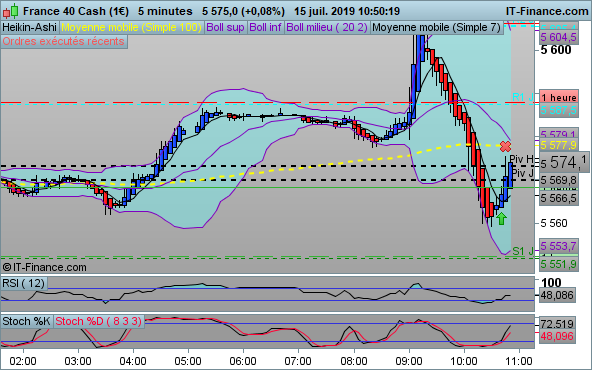592x370 pixels.
Task: Click the RSI value 48,086
Action: 557,295
